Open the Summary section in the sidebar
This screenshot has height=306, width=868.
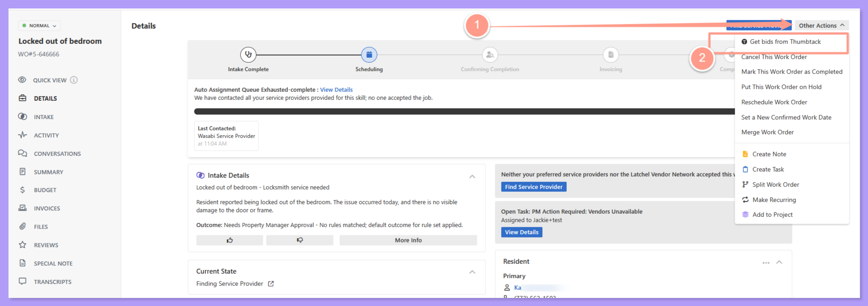[x=48, y=172]
